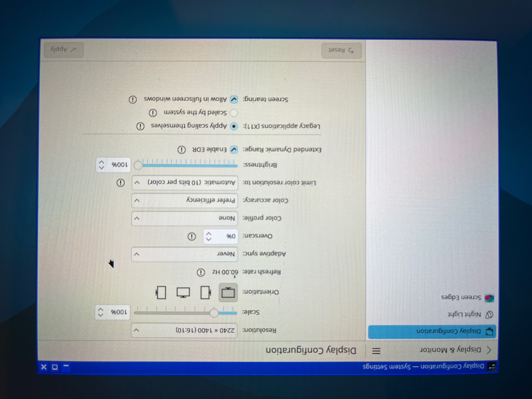Click info icon beside Scaled by the system

click(153, 113)
